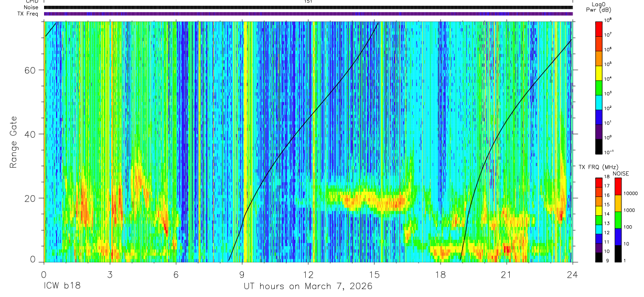Click the 'Range Gate' y-axis title
This screenshot has width=644, height=297.
click(13, 141)
